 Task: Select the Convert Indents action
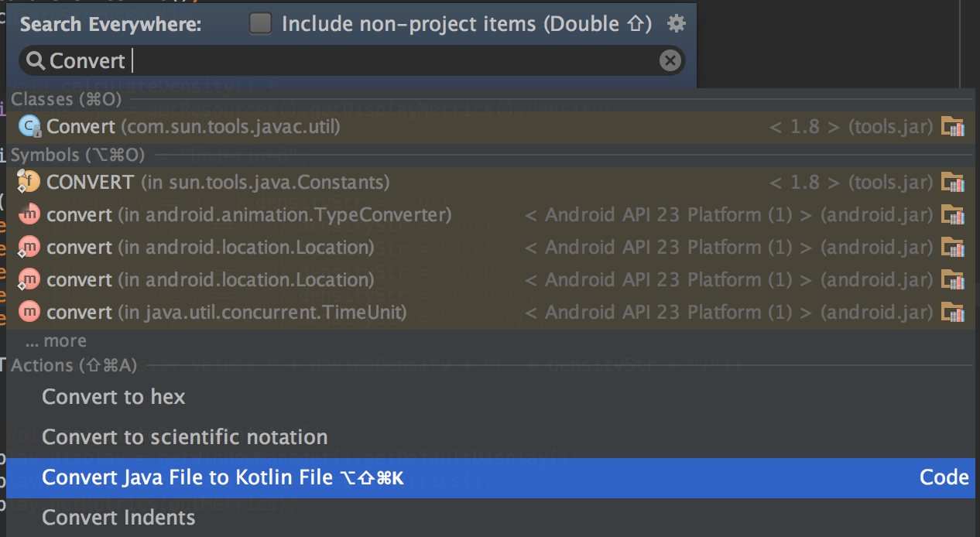tap(118, 518)
